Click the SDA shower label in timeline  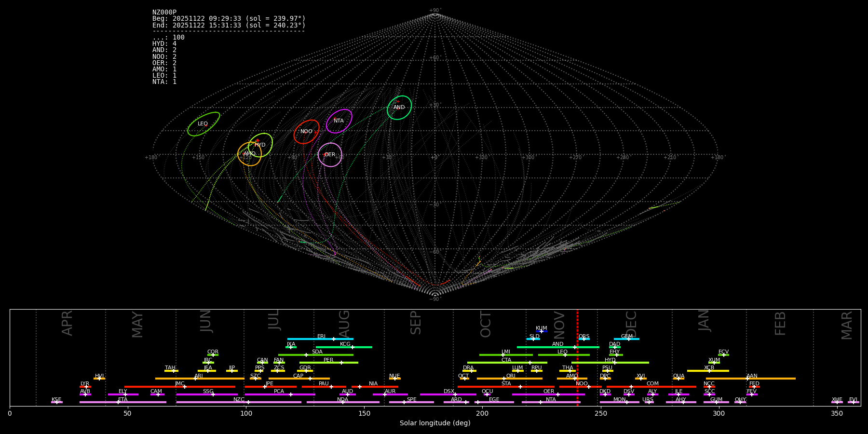coord(317,352)
